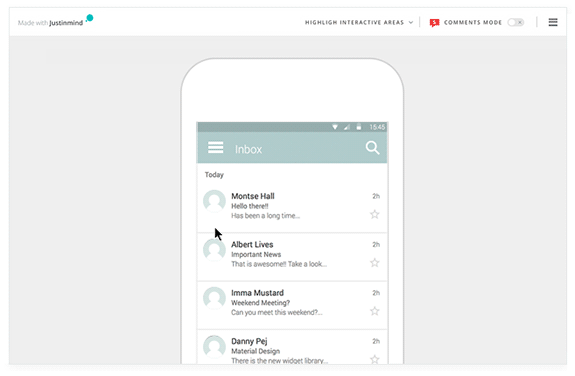This screenshot has width=575, height=376.
Task: Star the Albert Lives email
Action: pos(374,263)
